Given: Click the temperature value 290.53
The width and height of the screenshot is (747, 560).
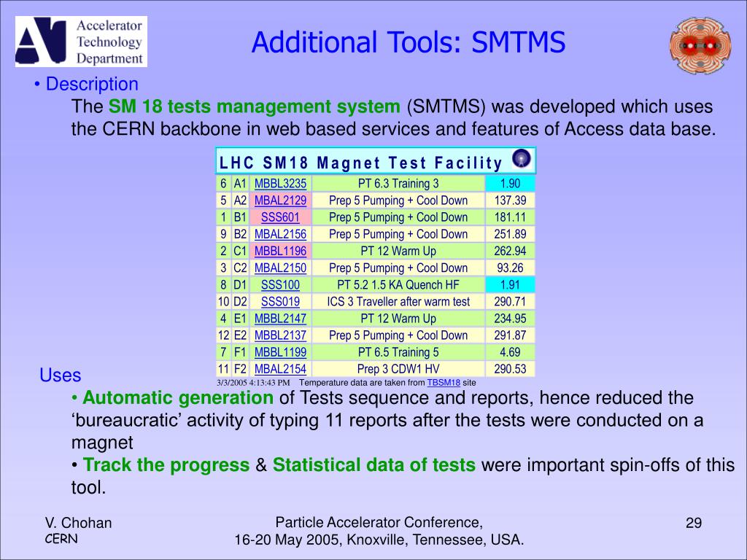Looking at the screenshot, I should 510,369.
